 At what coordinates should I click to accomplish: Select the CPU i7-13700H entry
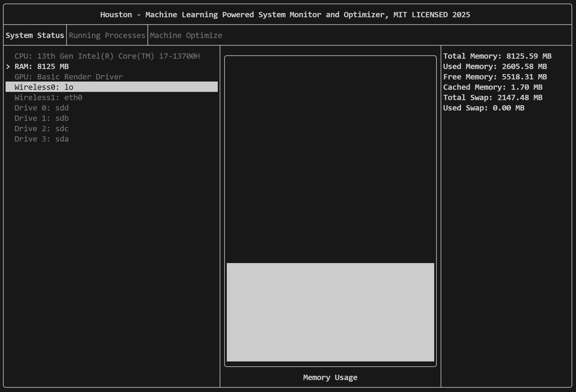coord(107,56)
